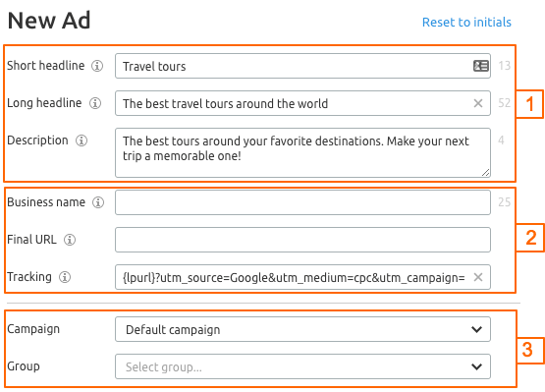
Task: Click info icon beside Final URL
Action: 70,240
